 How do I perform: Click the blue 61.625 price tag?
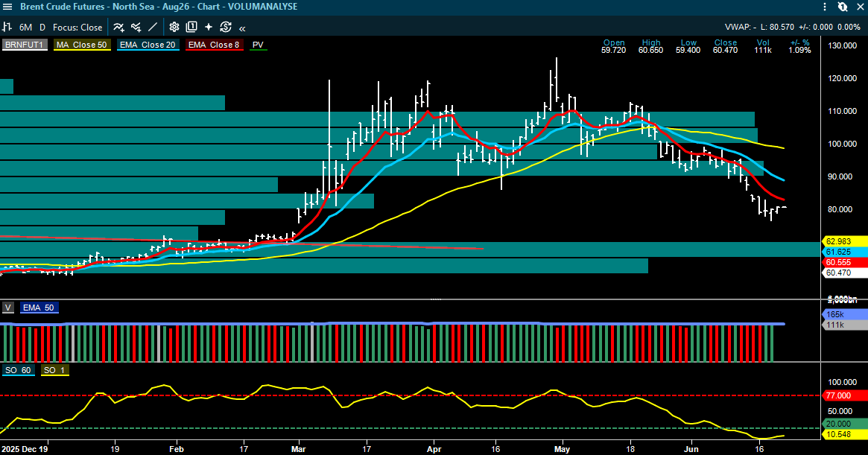(846, 252)
